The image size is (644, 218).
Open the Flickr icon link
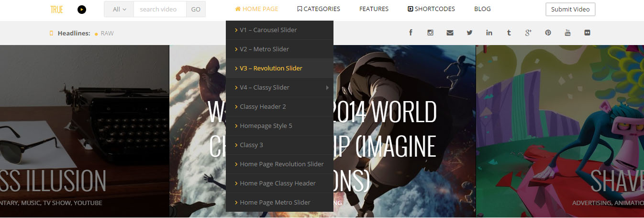pyautogui.click(x=587, y=33)
